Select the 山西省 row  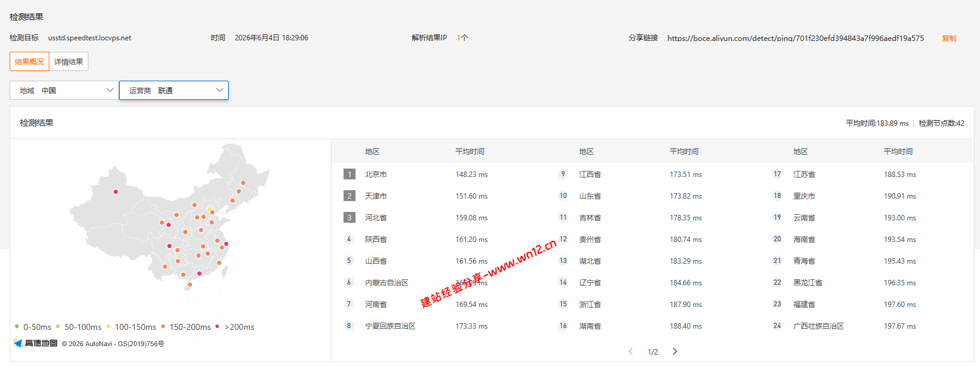439,261
